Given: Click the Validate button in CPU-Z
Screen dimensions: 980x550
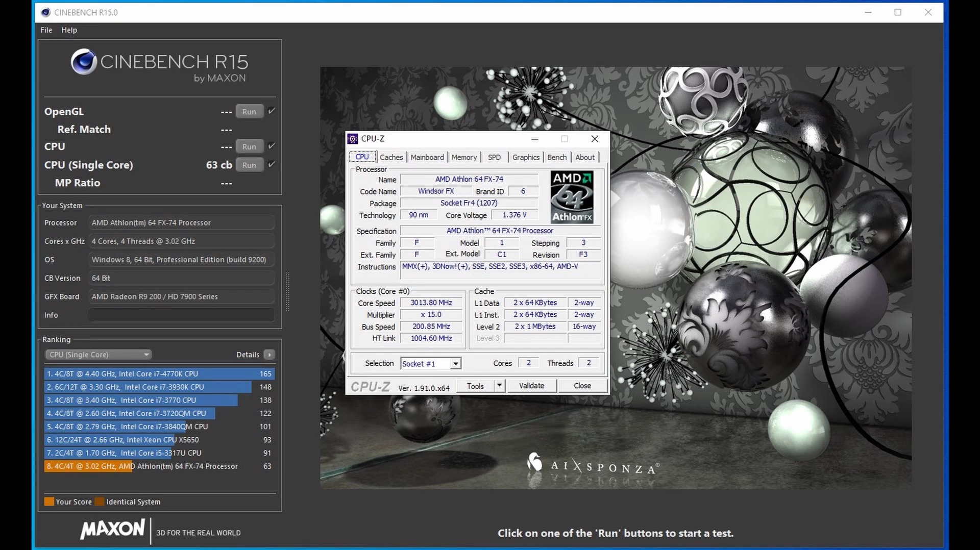Looking at the screenshot, I should click(x=531, y=385).
